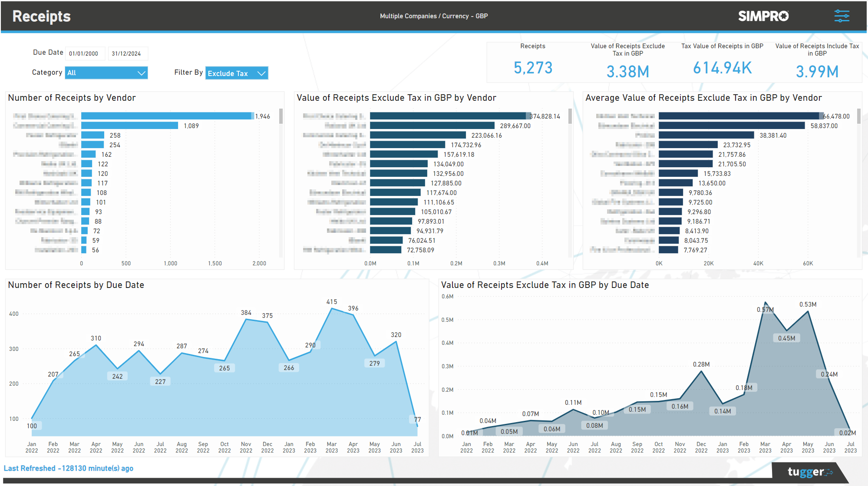This screenshot has width=868, height=486.
Task: Click the 0.45M data label for Apr 2023
Action: [786, 338]
